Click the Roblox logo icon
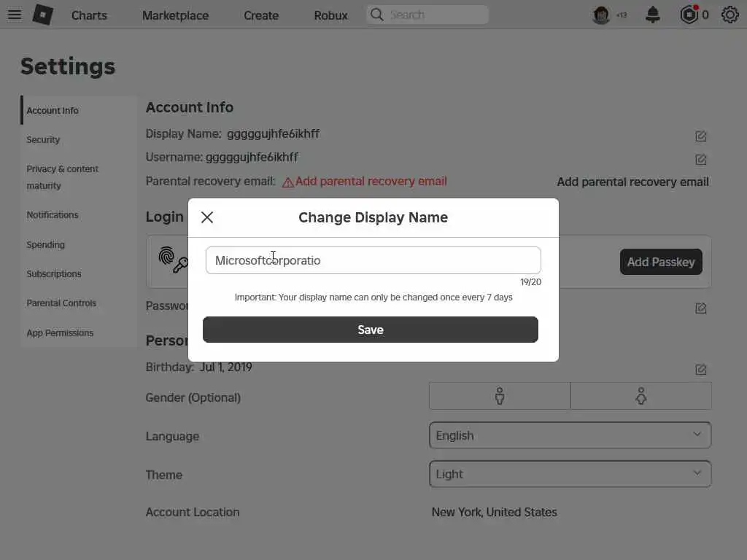 42,15
